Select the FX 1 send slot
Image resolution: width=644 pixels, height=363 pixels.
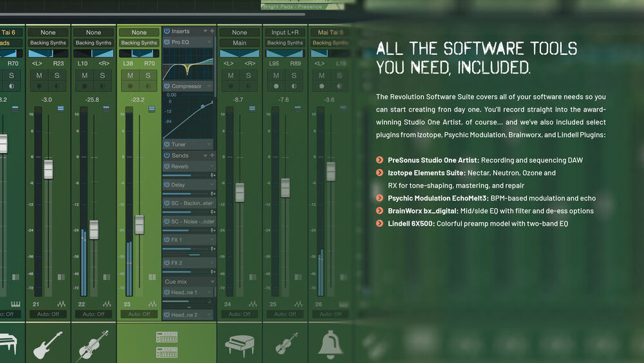pyautogui.click(x=188, y=240)
